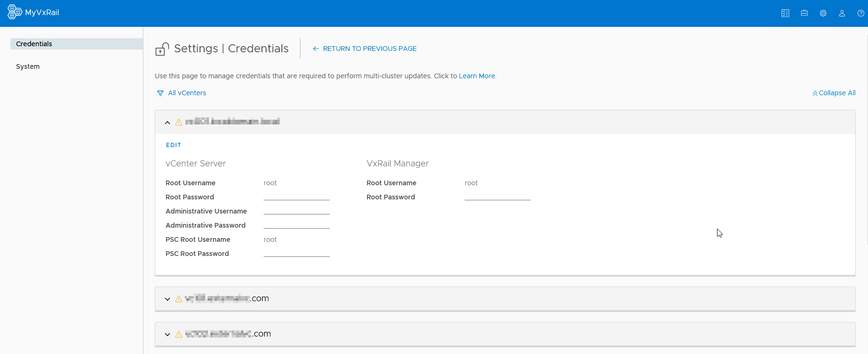Click the All vCenters filter link
The width and height of the screenshot is (868, 354).
click(187, 93)
